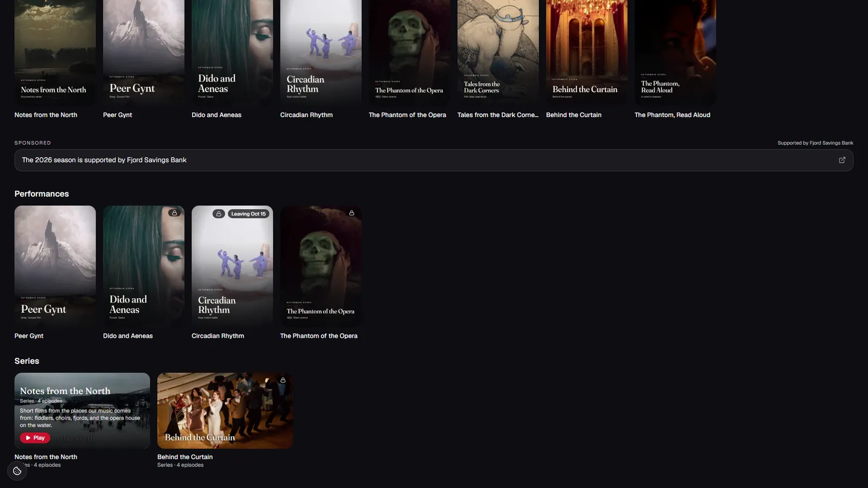This screenshot has height=488, width=868.
Task: Click the lock icon on Performances' Dido and Aeneas poster
Action: (x=174, y=213)
